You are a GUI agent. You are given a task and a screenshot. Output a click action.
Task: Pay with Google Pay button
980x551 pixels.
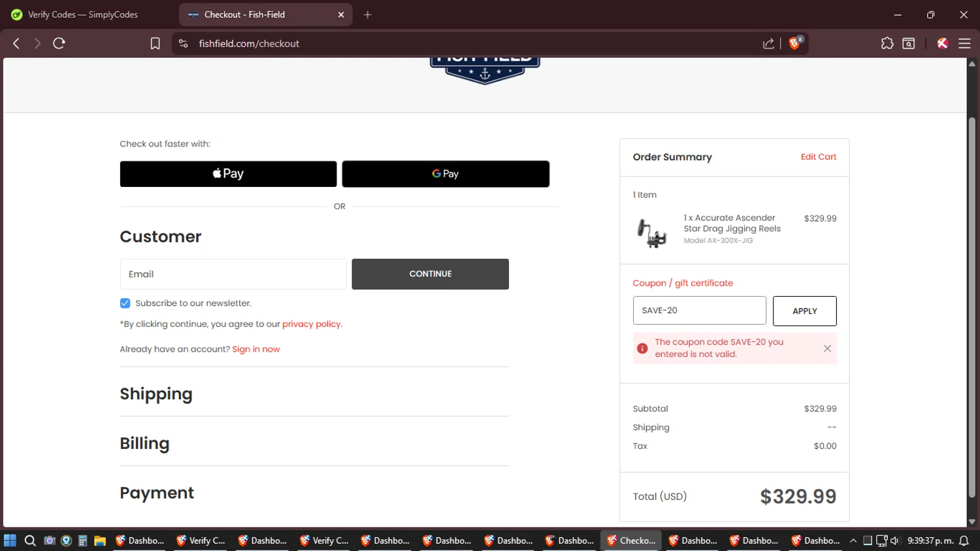click(446, 174)
